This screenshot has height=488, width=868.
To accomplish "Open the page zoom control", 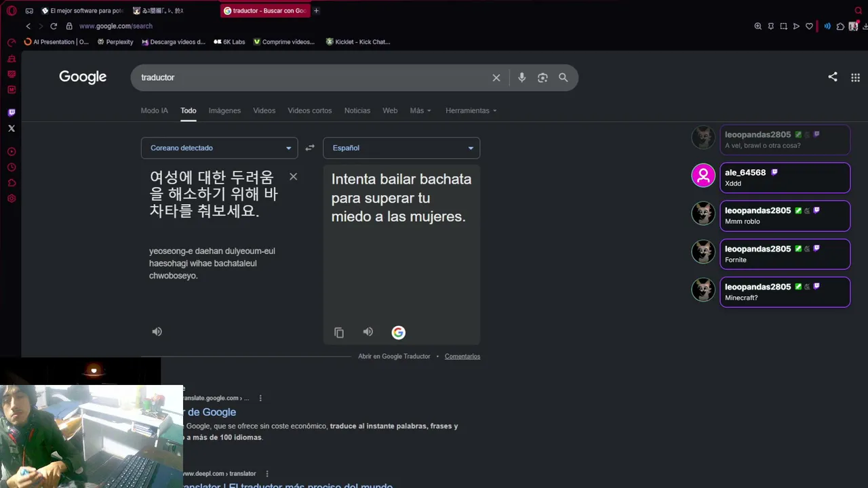I will coord(758,26).
